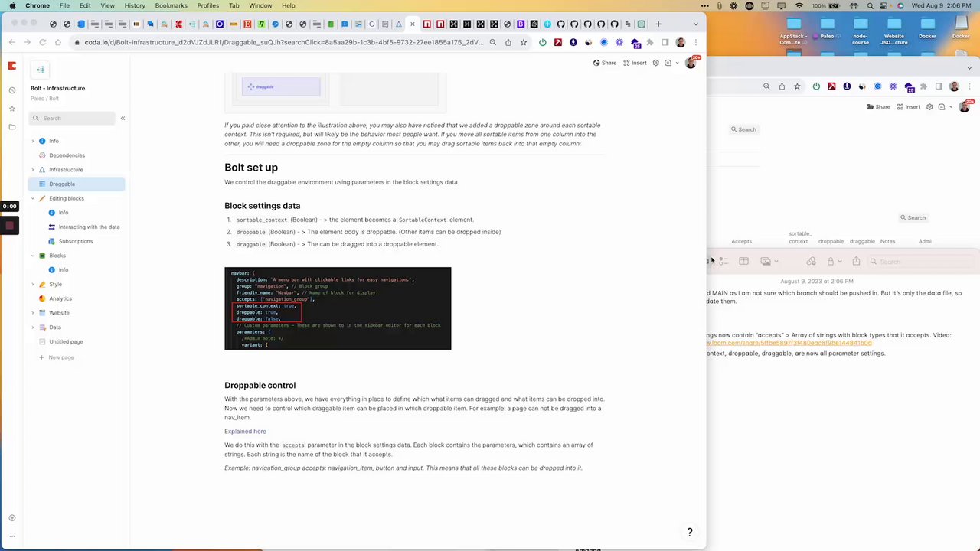This screenshot has width=980, height=551.
Task: Expand the Infrastructure page
Action: (33, 170)
